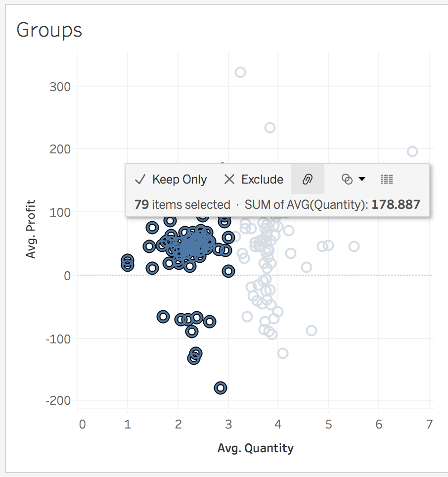Click Keep Only in the tooltip
This screenshot has height=477, width=448.
coord(171,179)
